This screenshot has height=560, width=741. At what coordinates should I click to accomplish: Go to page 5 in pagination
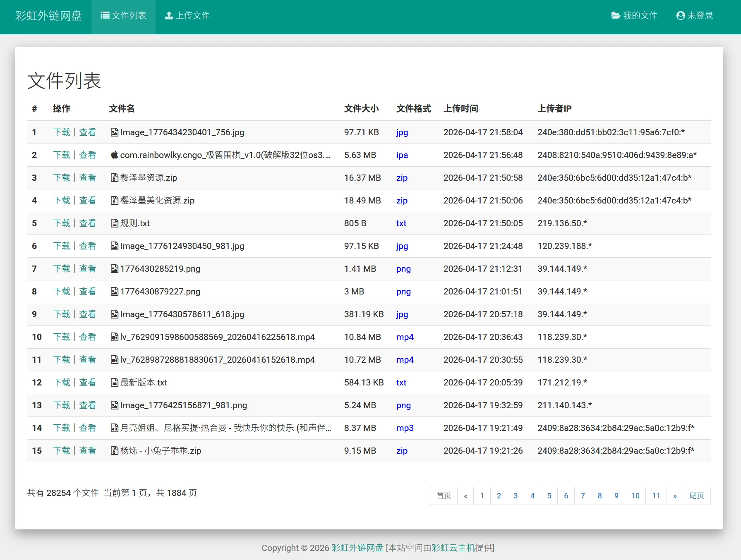click(549, 496)
